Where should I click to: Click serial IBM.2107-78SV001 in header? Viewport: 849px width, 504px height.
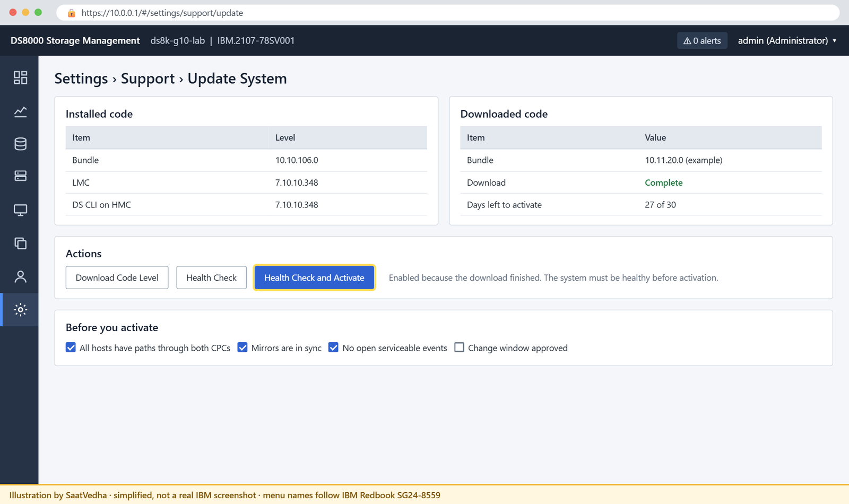click(256, 41)
